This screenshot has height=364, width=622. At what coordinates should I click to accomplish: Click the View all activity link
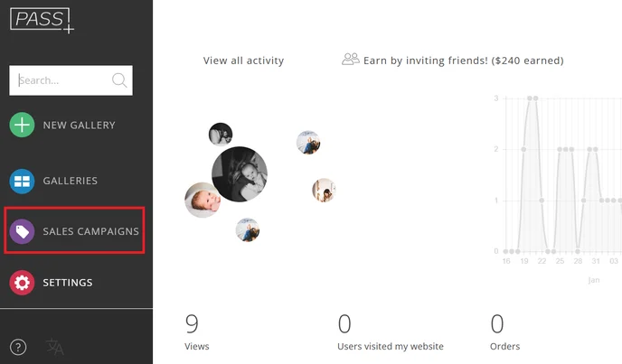[243, 61]
